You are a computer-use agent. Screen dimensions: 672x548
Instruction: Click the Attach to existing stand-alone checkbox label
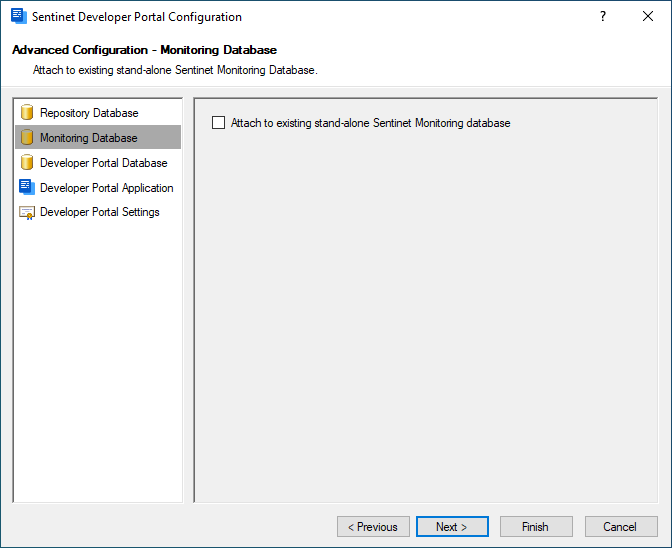(x=370, y=123)
